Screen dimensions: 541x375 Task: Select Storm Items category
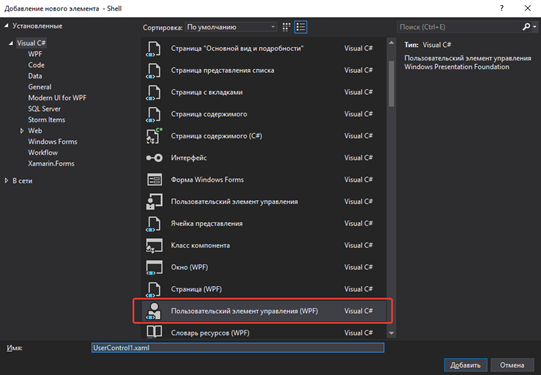(46, 120)
